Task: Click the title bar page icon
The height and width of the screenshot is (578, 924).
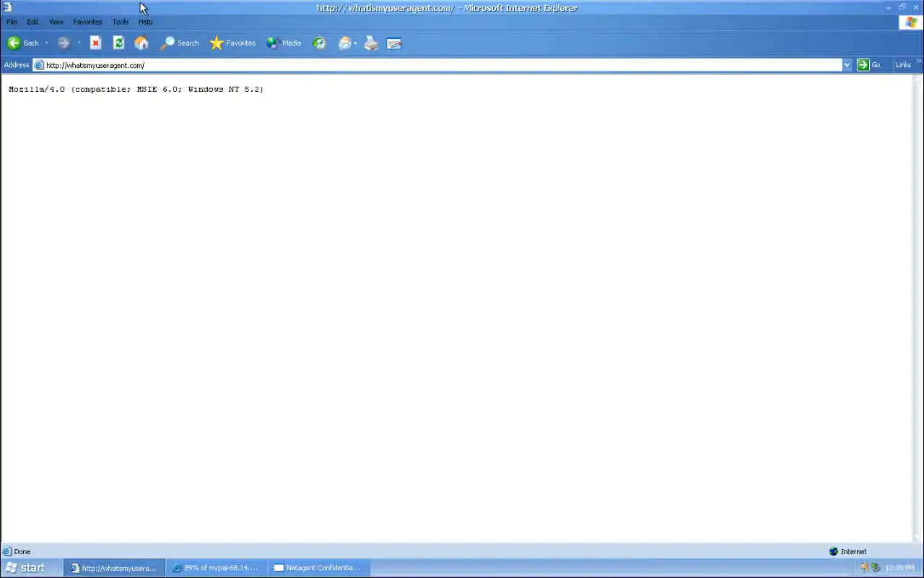Action: pos(7,7)
